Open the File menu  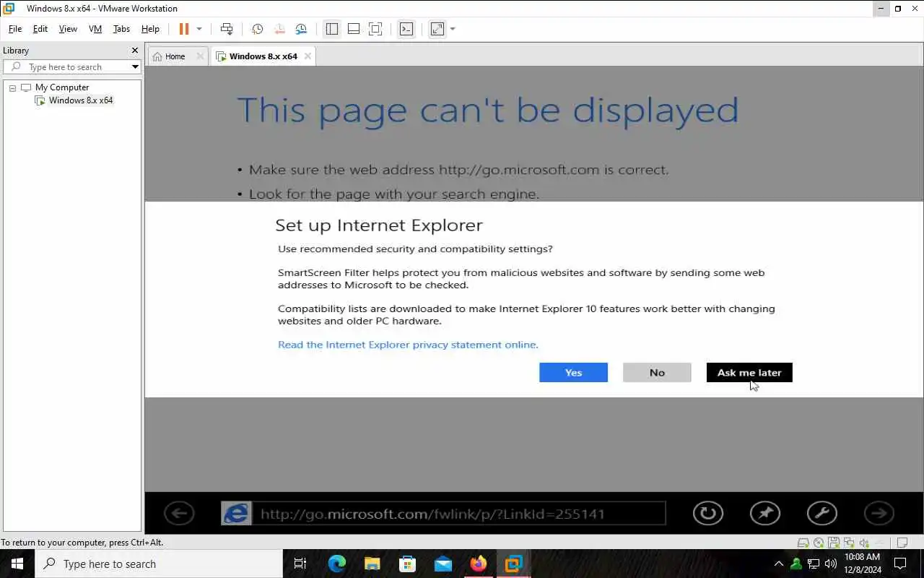coord(15,29)
